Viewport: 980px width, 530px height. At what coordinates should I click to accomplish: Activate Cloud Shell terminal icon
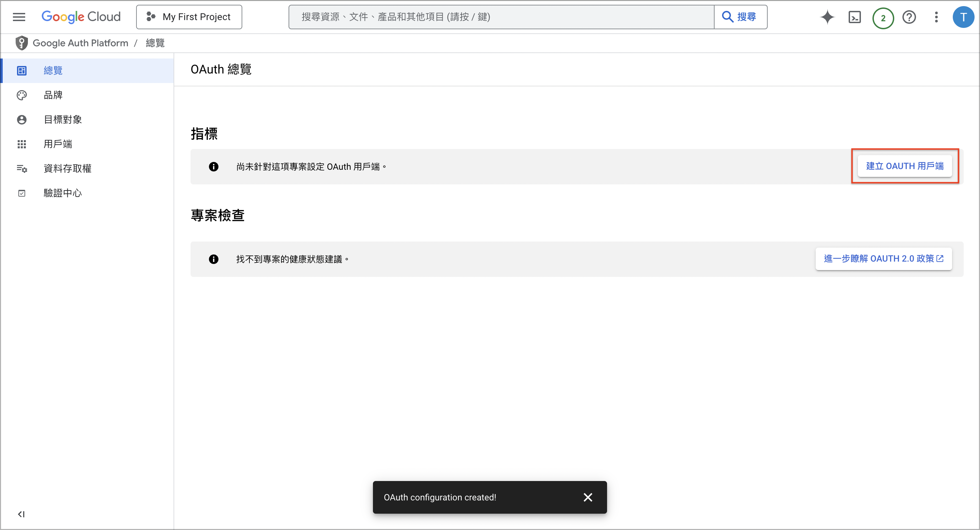click(x=854, y=17)
